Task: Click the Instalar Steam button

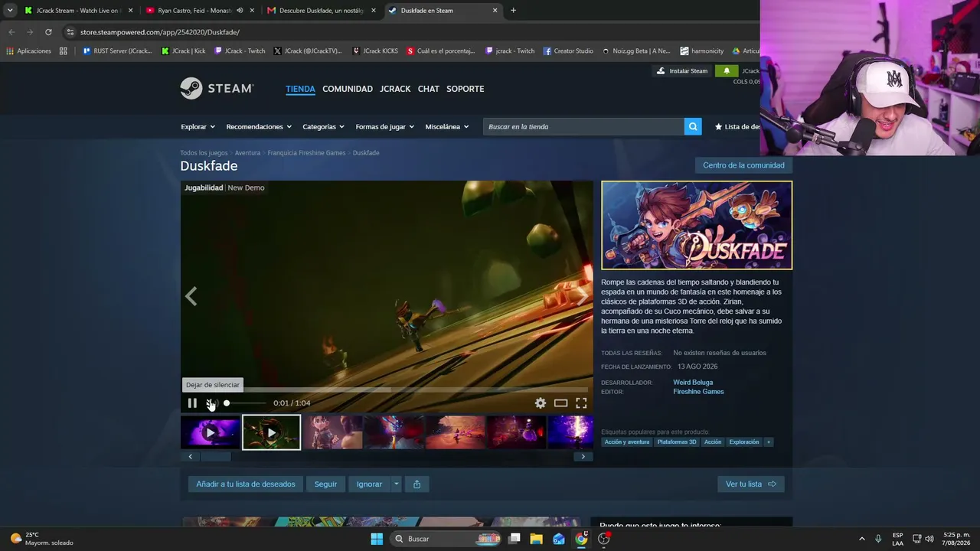Action: tap(682, 71)
